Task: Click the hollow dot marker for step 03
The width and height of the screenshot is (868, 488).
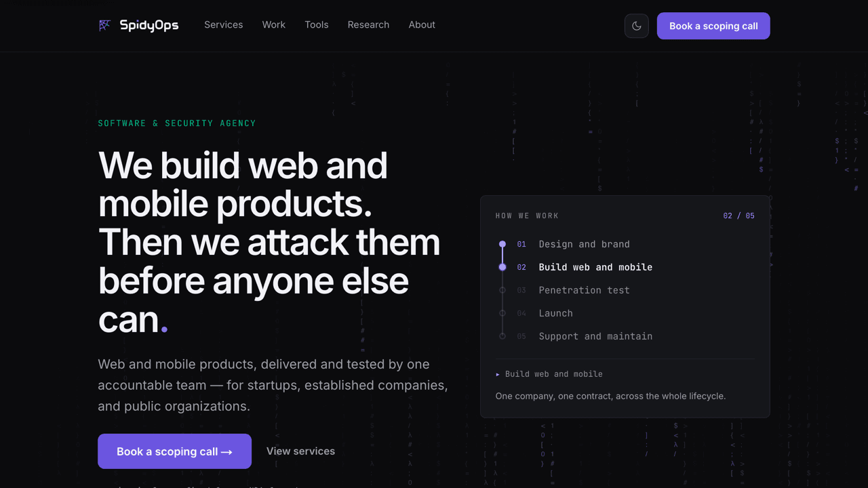Action: (502, 290)
